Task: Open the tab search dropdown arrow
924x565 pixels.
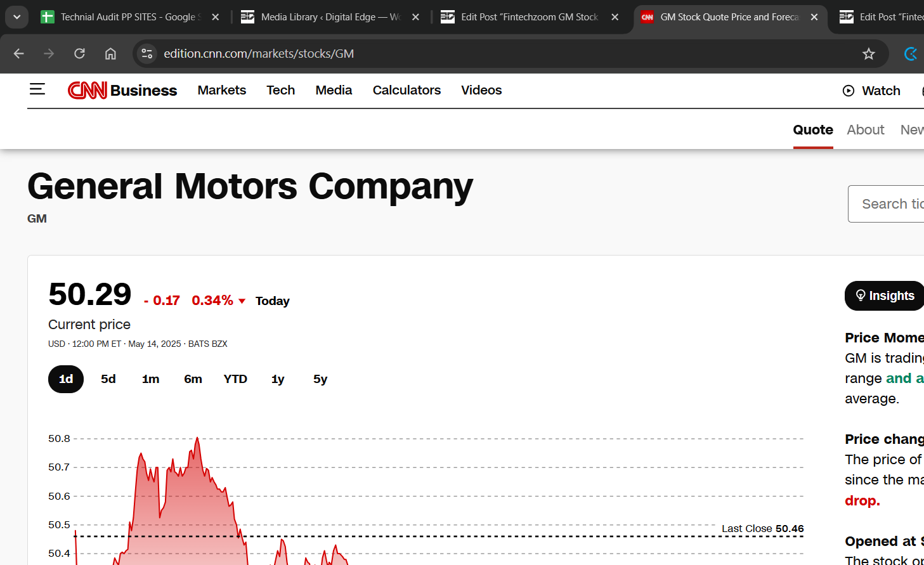Action: (17, 17)
